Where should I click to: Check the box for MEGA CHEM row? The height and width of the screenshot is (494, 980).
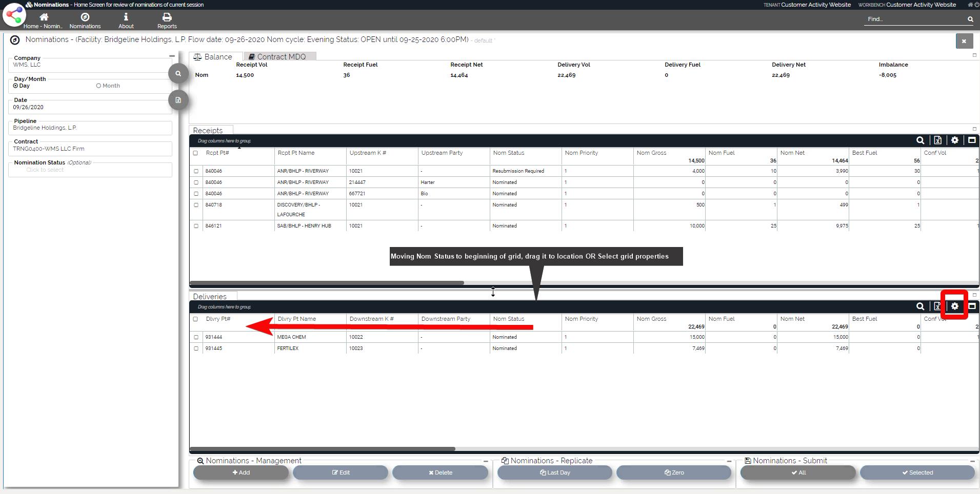click(x=196, y=337)
